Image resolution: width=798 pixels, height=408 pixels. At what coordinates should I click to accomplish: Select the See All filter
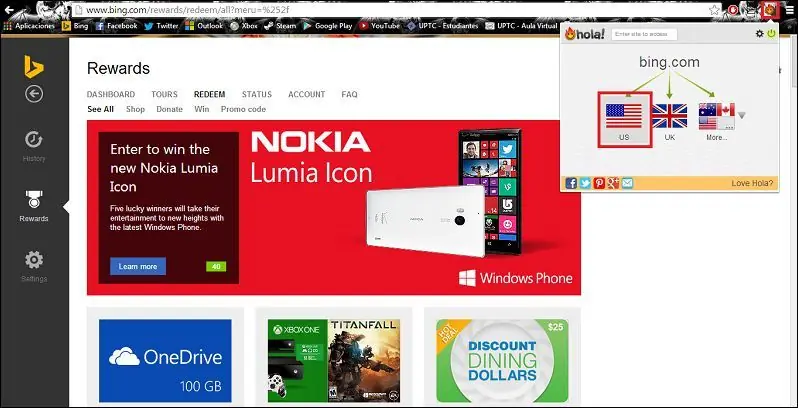(100, 109)
